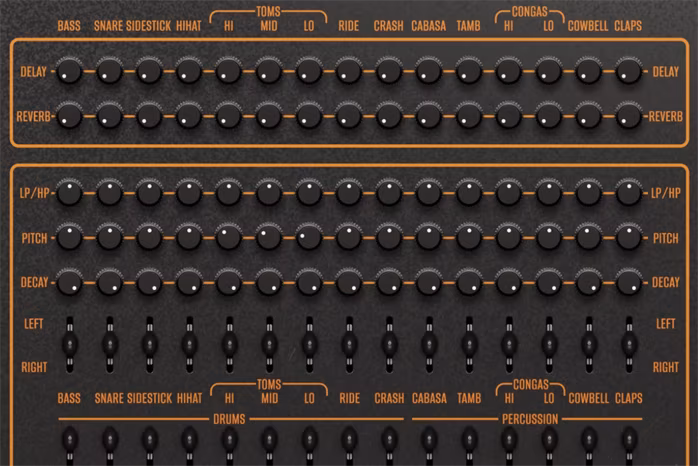Click the Bass drum Delay knob
The width and height of the screenshot is (698, 466).
[69, 71]
